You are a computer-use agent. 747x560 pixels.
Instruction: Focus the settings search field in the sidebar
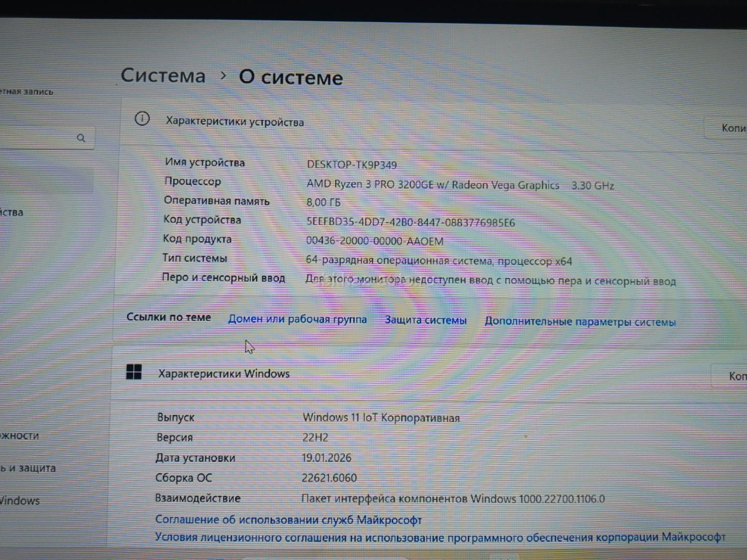[x=36, y=138]
